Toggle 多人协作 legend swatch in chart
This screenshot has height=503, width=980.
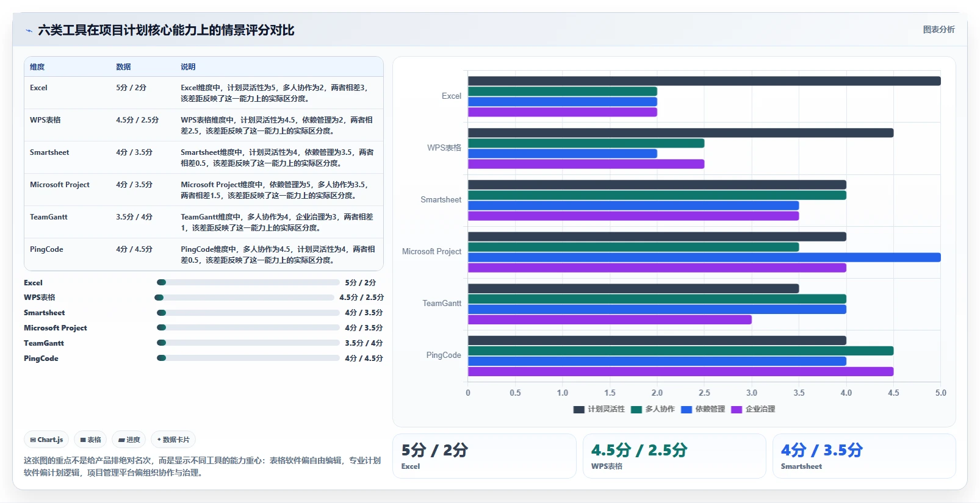tap(636, 409)
